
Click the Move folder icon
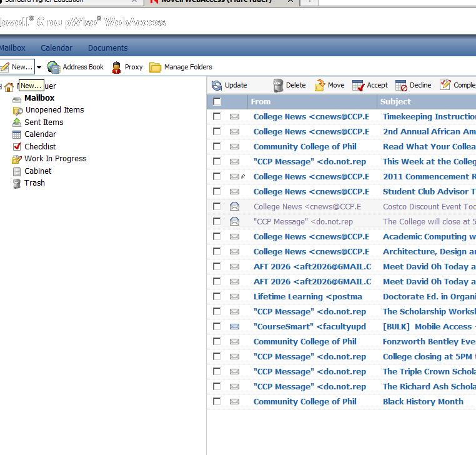click(x=320, y=86)
